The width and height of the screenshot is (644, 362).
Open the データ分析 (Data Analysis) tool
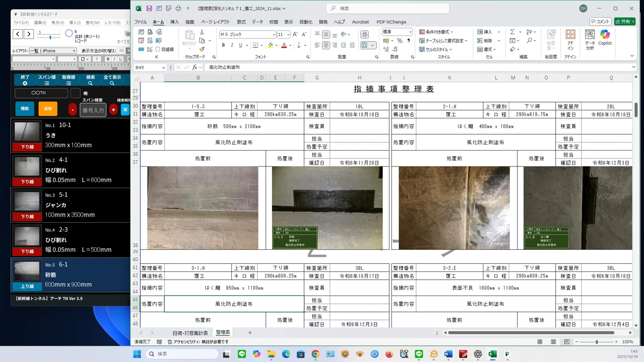(x=590, y=40)
